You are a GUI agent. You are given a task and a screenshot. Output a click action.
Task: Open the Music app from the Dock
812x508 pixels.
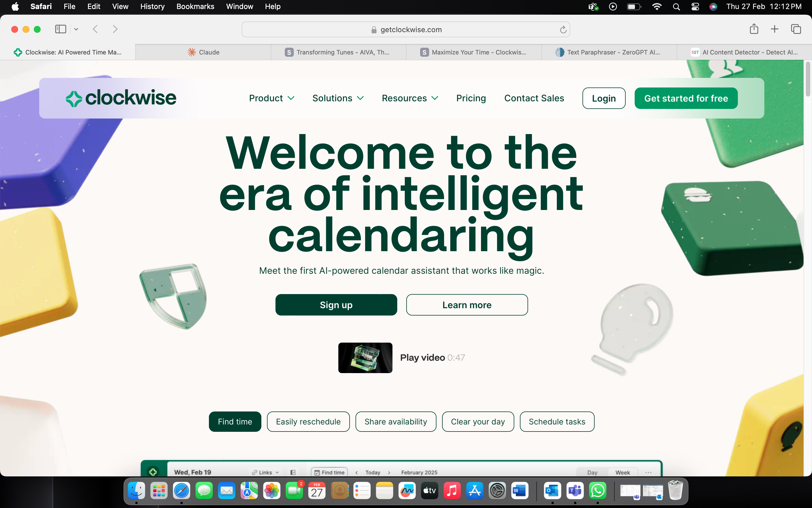[452, 491]
